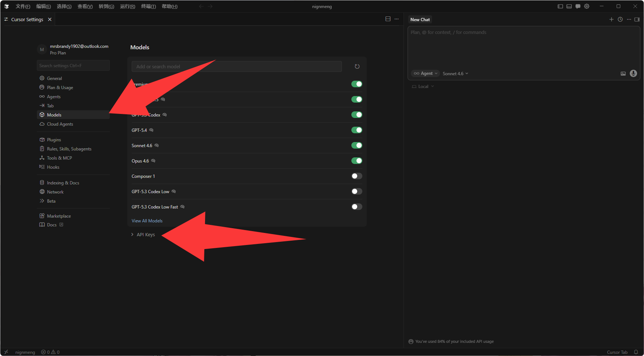Open the Plan & Usage settings page
This screenshot has height=356, width=644.
(60, 88)
